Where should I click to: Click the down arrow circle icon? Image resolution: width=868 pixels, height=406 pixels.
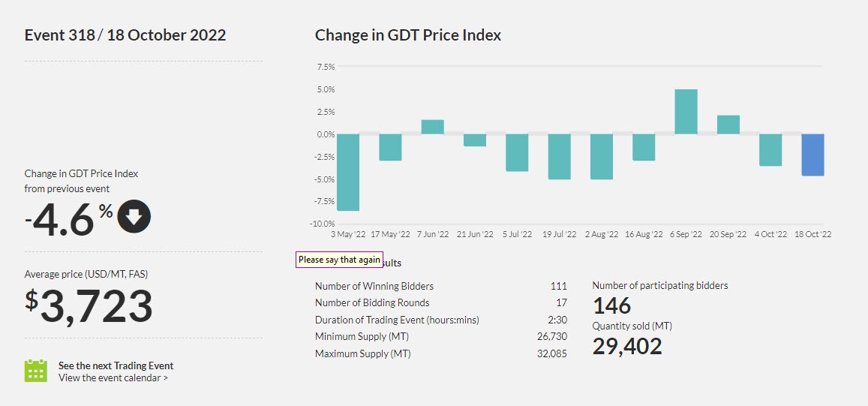(x=134, y=217)
